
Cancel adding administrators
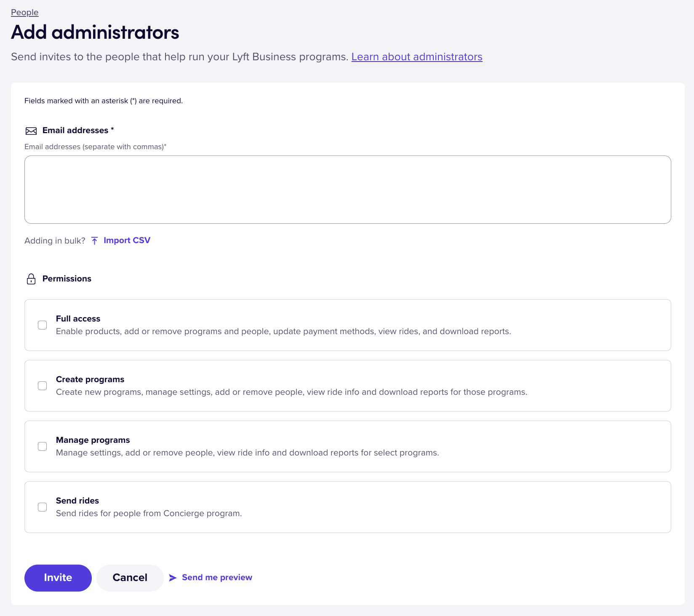coord(130,578)
